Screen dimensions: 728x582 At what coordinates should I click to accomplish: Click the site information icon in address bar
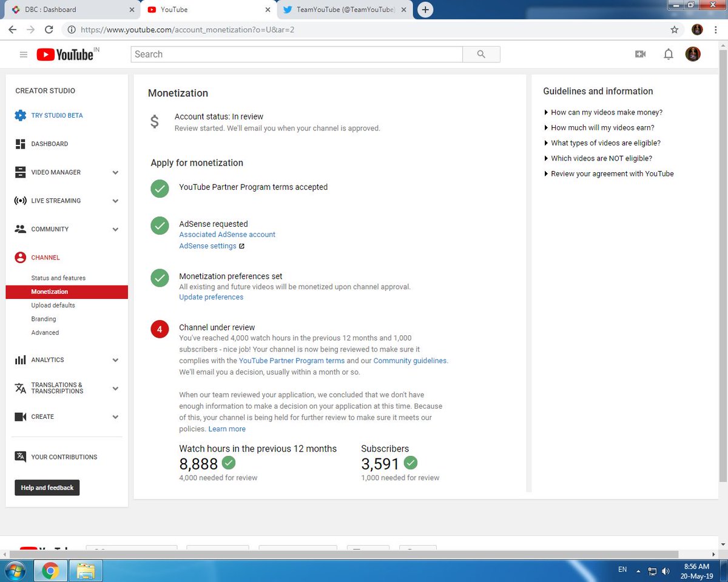[x=72, y=29]
